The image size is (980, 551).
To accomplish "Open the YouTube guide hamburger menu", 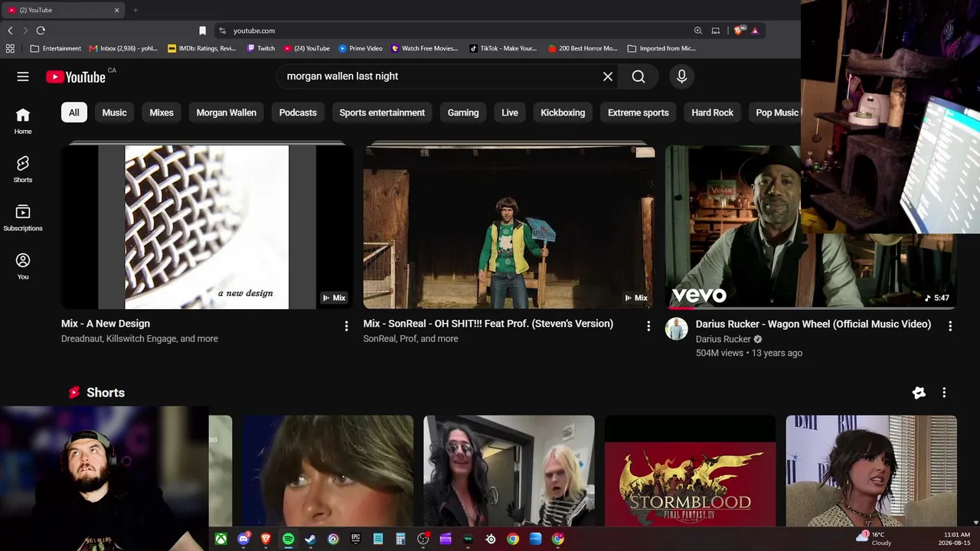I will 23,77.
